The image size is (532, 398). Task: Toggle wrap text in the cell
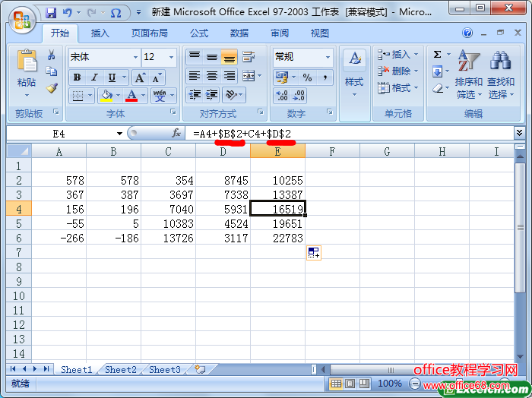249,57
